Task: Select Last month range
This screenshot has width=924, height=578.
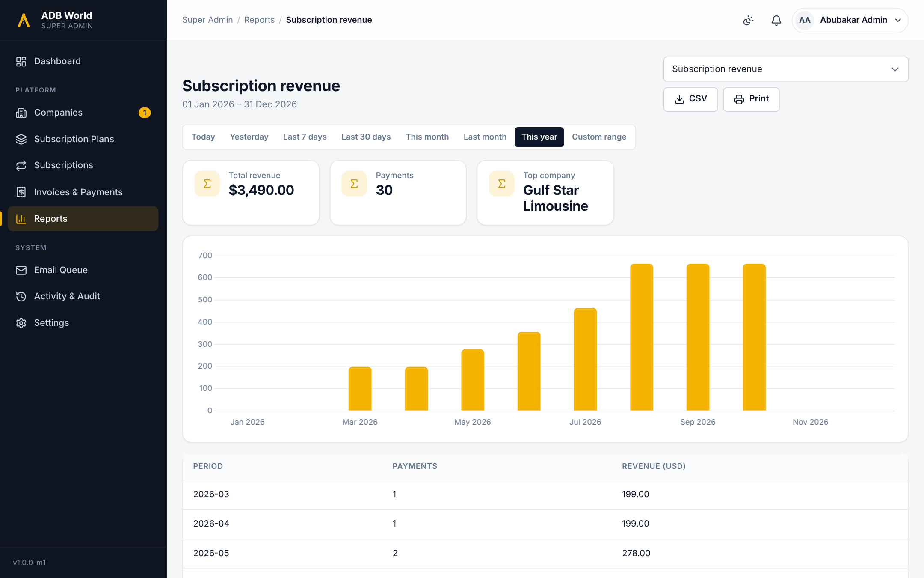Action: coord(485,137)
